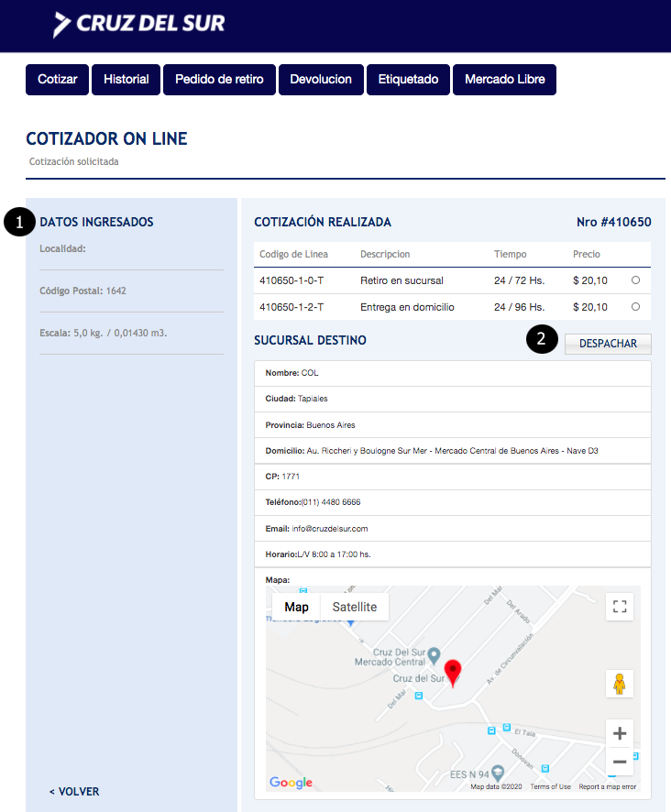Click the Google logo on map
This screenshot has width=671, height=812.
(x=291, y=783)
